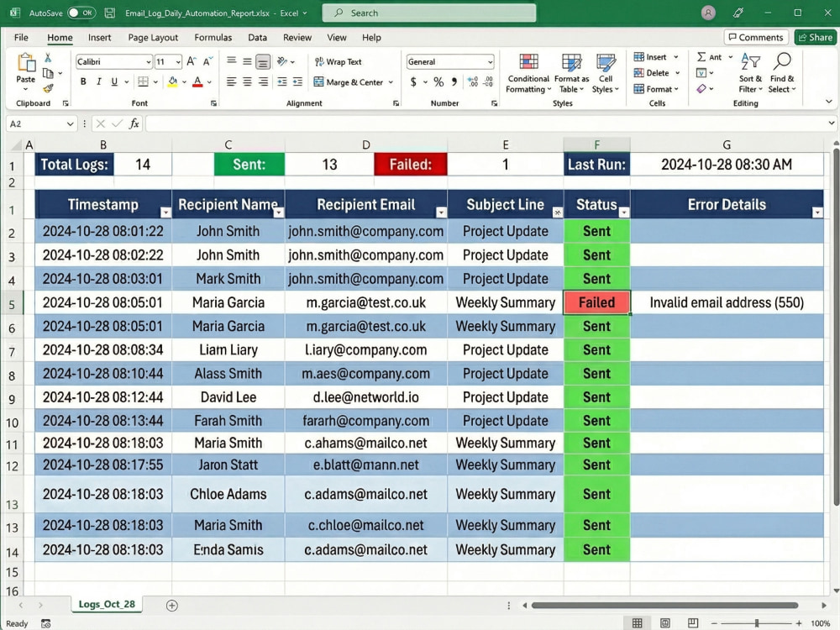840x630 pixels.
Task: Switch to Page Layout view icon
Action: pyautogui.click(x=665, y=623)
